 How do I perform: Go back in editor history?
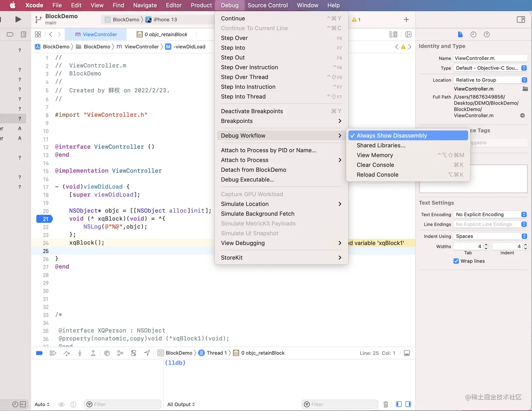[51, 34]
